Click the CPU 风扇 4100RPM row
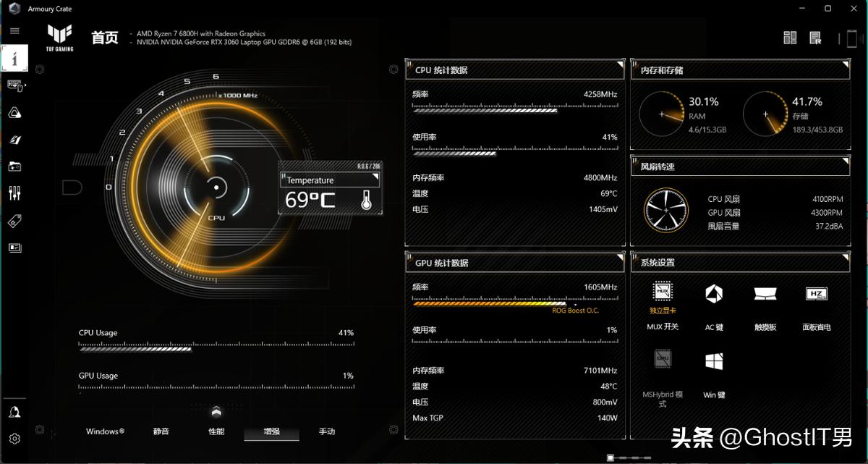This screenshot has height=464, width=868. tap(775, 199)
